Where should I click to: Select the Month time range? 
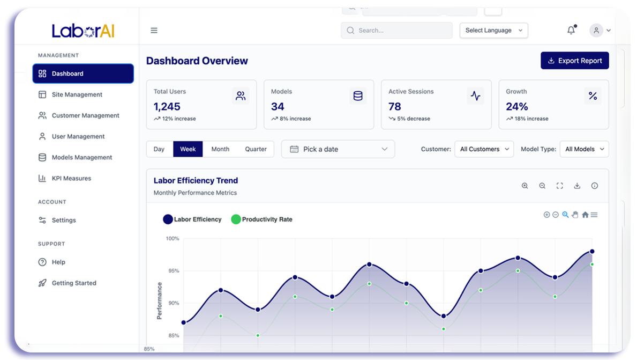click(x=220, y=149)
